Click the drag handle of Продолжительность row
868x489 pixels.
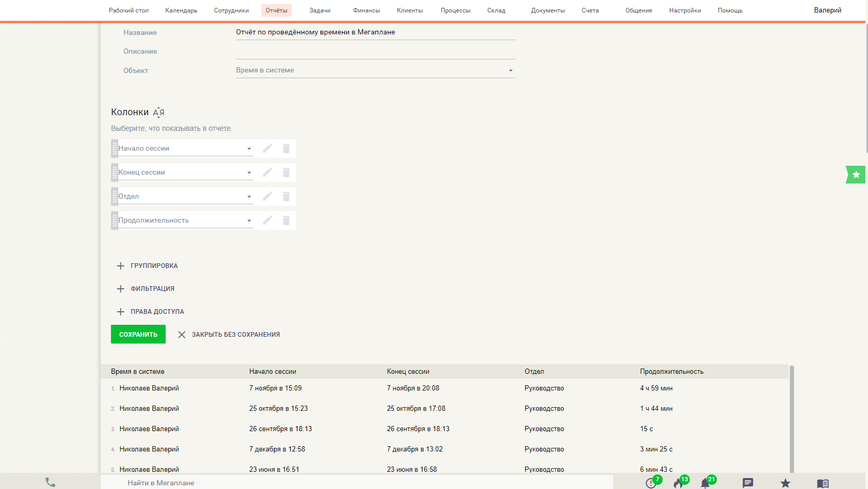[x=115, y=221]
